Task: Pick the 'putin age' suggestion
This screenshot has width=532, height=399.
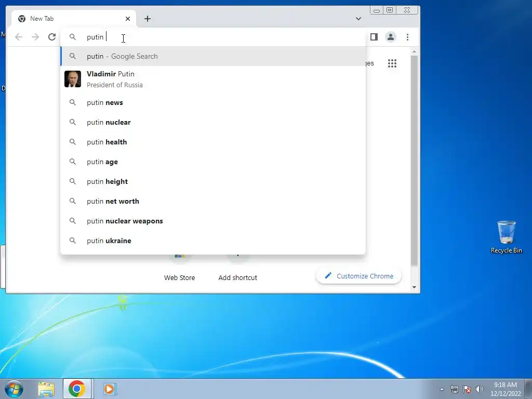Action: [213, 162]
